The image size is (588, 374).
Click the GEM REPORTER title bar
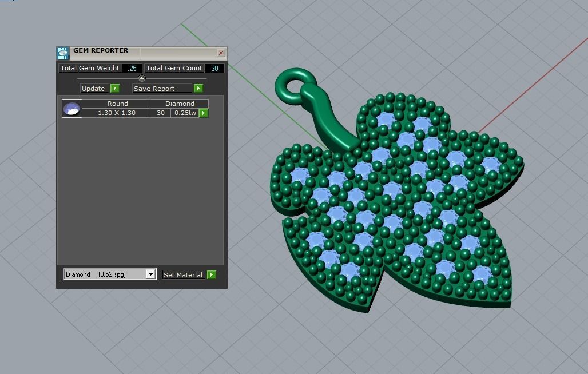pyautogui.click(x=142, y=53)
